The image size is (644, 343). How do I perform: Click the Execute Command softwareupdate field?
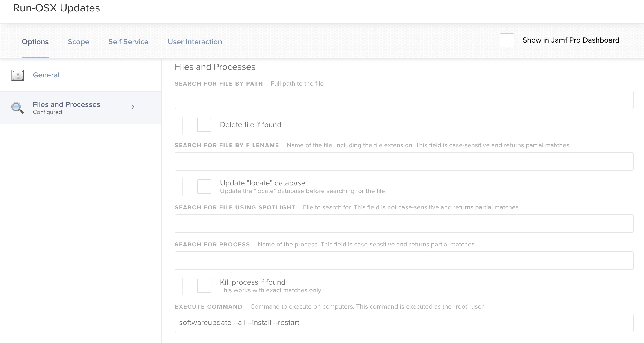(404, 323)
